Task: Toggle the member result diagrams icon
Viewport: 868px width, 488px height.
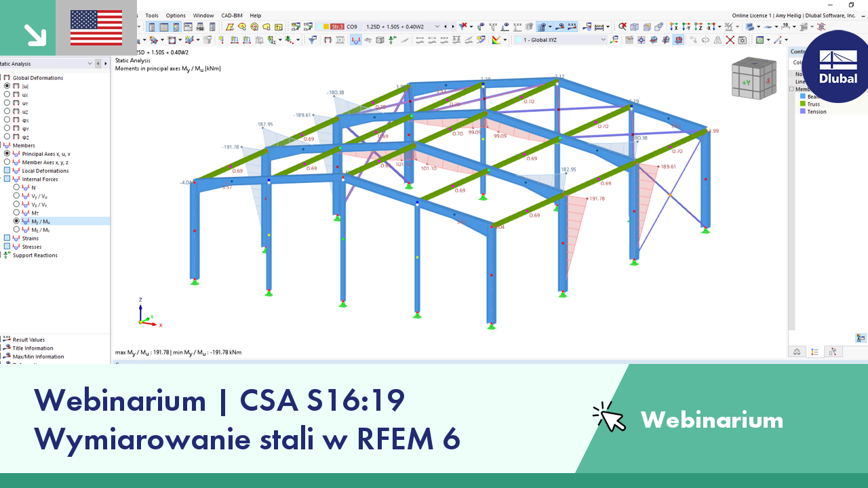Action: pos(355,40)
